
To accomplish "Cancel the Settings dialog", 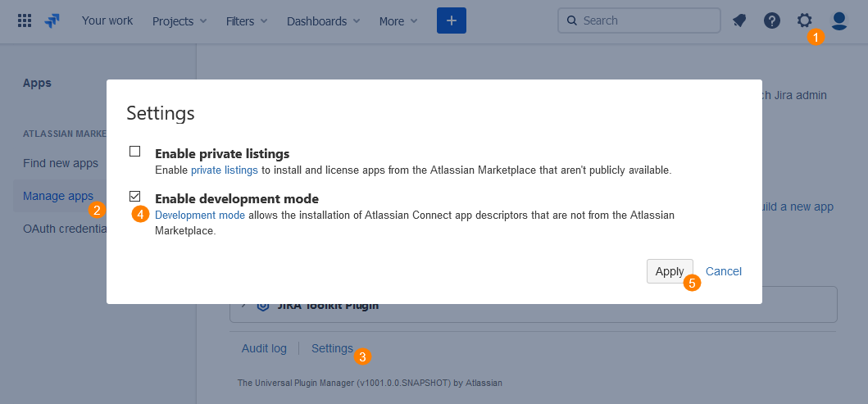I will [x=724, y=271].
